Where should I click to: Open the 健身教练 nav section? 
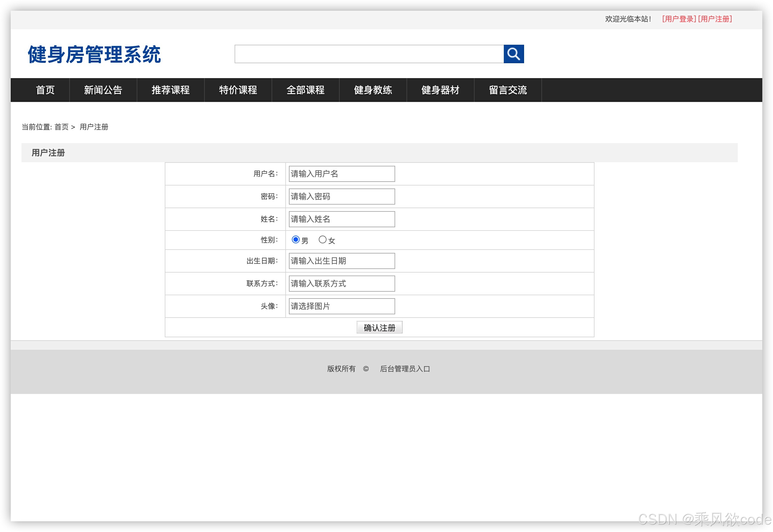pos(373,90)
